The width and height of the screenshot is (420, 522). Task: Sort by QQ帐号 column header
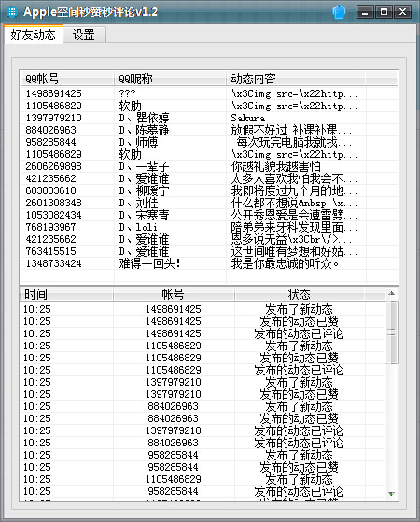coord(67,78)
